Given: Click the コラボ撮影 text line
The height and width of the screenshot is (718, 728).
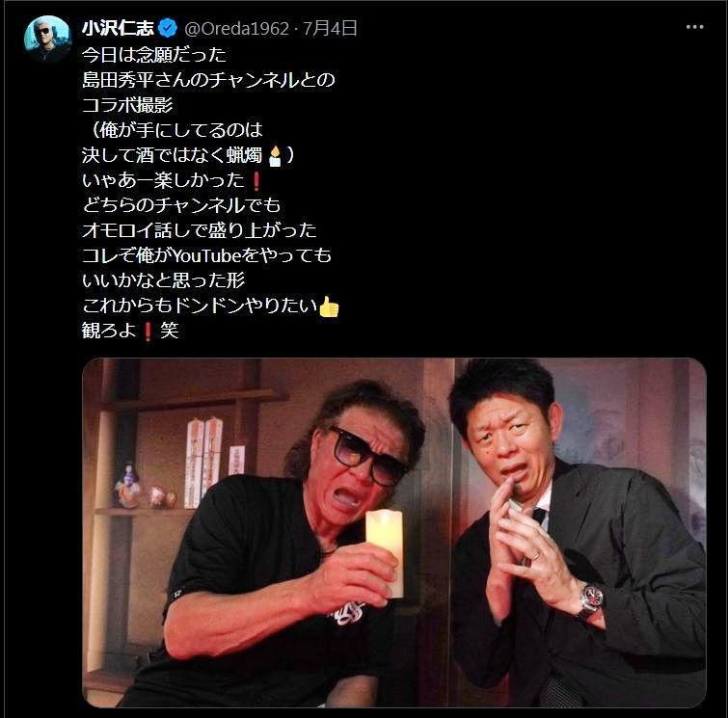Looking at the screenshot, I should pyautogui.click(x=127, y=105).
